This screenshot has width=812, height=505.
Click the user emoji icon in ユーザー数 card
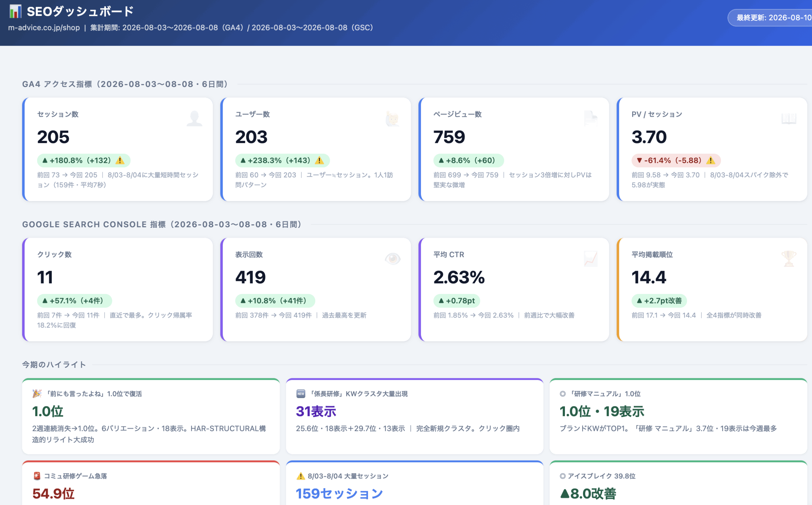392,119
